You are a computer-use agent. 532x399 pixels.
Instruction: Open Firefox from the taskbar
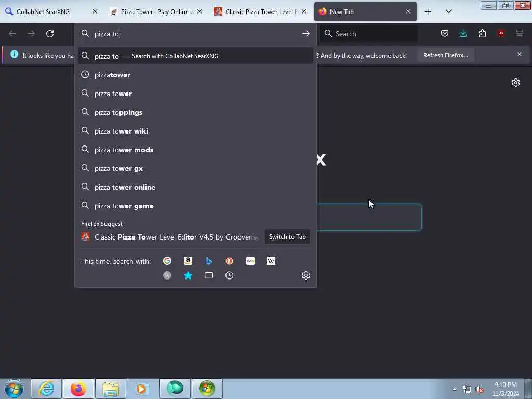tap(78, 389)
